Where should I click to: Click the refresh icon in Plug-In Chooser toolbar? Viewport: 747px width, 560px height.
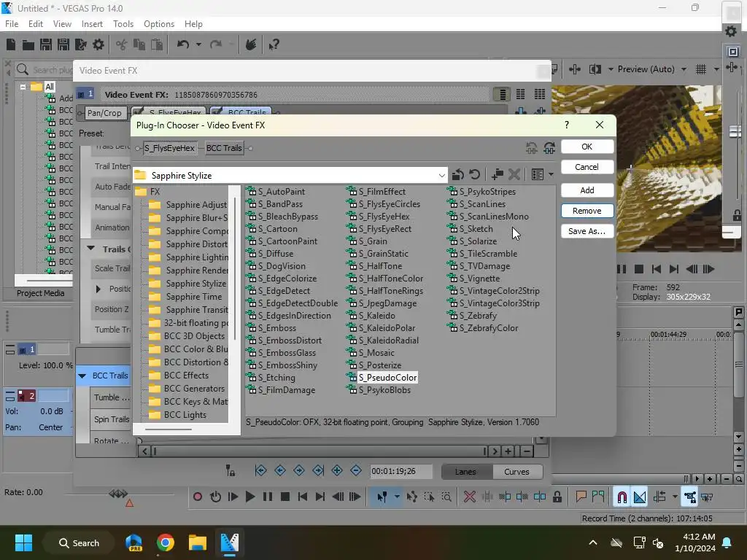click(x=474, y=175)
